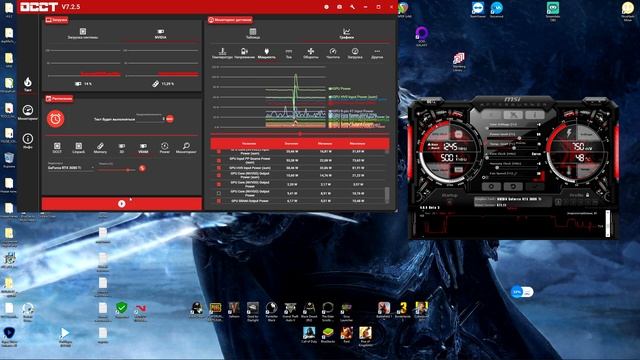The height and width of the screenshot is (360, 640).
Task: Select the Borderlands 3 desktop shortcut
Action: coord(403,310)
